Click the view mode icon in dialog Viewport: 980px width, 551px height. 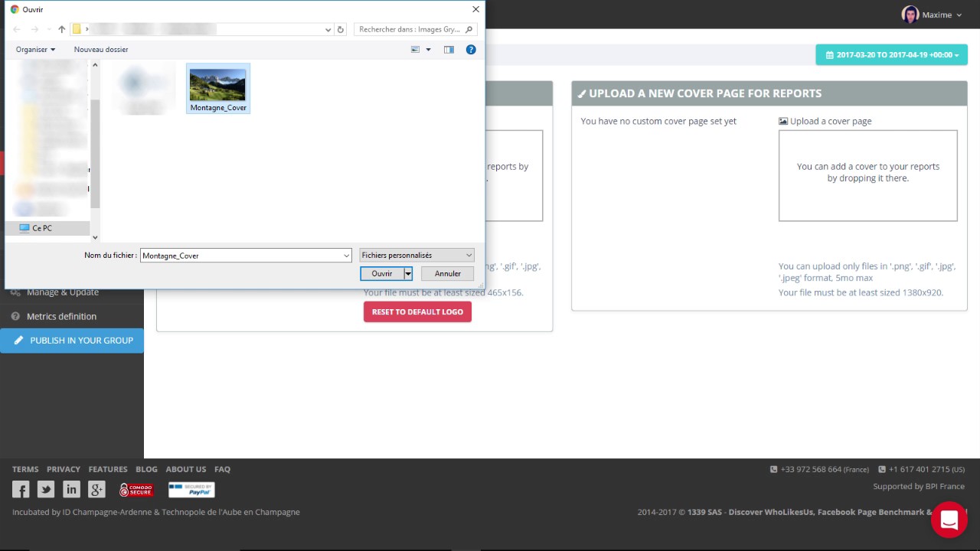coord(416,49)
